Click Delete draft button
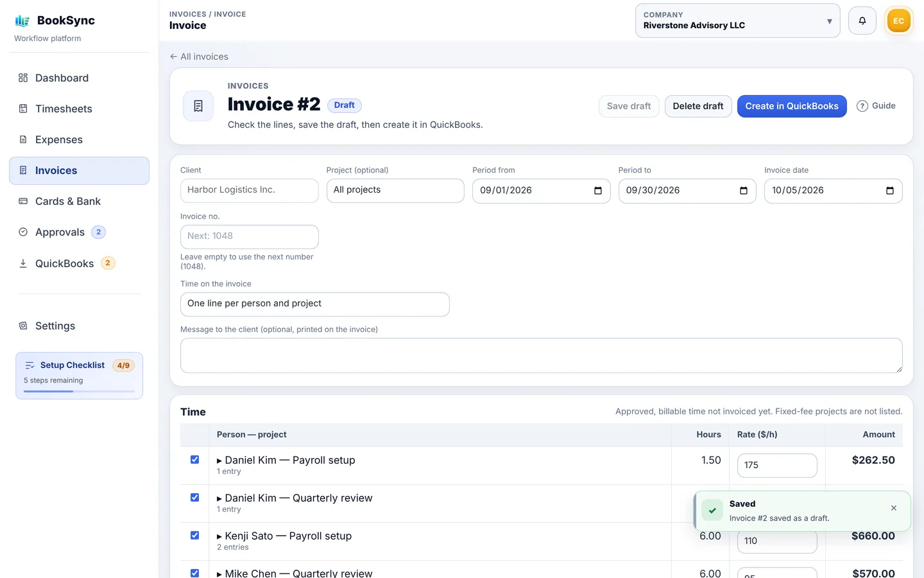 click(698, 106)
